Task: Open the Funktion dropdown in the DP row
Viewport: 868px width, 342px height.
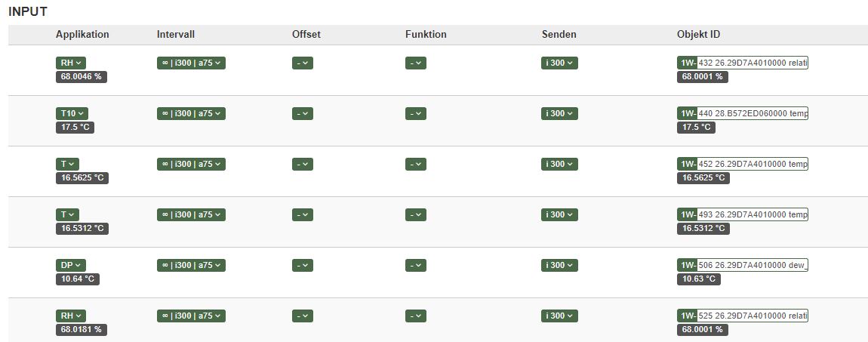Action: [416, 265]
